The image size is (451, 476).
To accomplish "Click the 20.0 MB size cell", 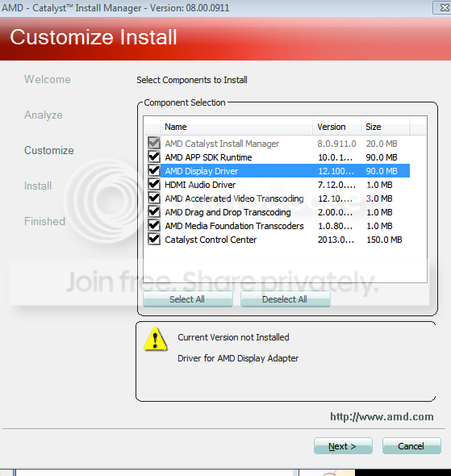I will point(382,144).
